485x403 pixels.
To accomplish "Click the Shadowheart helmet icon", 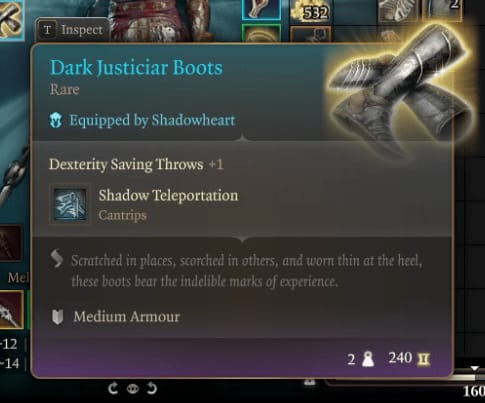I will pyautogui.click(x=56, y=120).
